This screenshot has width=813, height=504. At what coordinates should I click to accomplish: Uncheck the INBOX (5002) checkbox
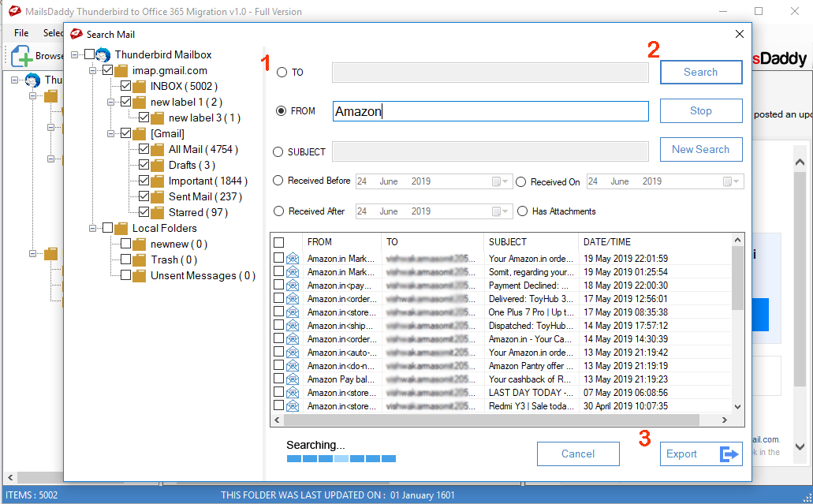pos(125,86)
